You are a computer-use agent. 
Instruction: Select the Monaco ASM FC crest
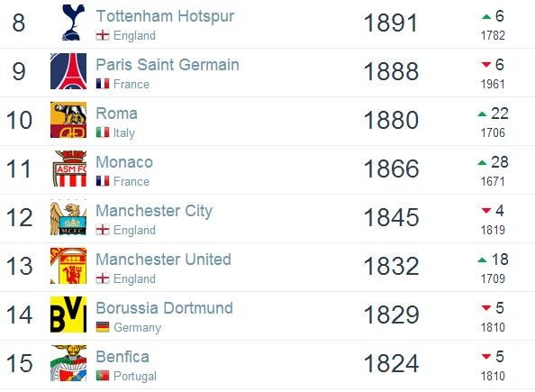pyautogui.click(x=69, y=169)
